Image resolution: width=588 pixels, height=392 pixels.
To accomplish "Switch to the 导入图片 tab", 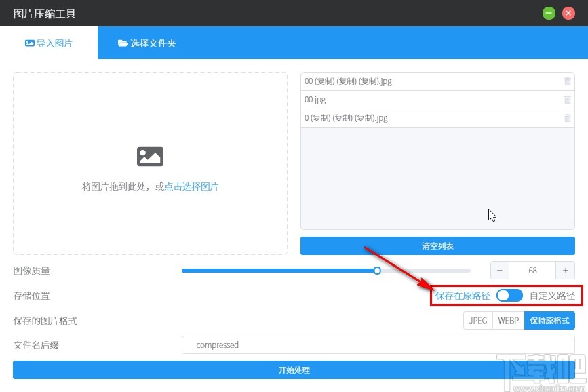I will point(50,42).
